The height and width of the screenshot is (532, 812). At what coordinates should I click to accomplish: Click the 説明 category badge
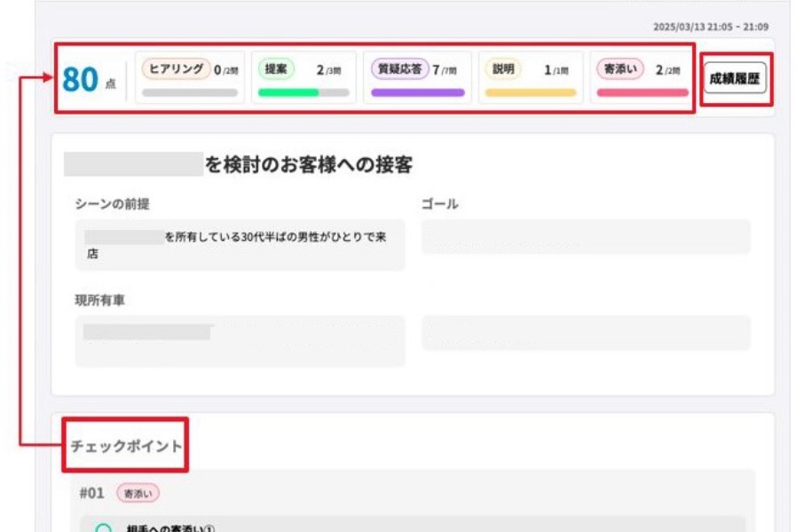pyautogui.click(x=503, y=69)
